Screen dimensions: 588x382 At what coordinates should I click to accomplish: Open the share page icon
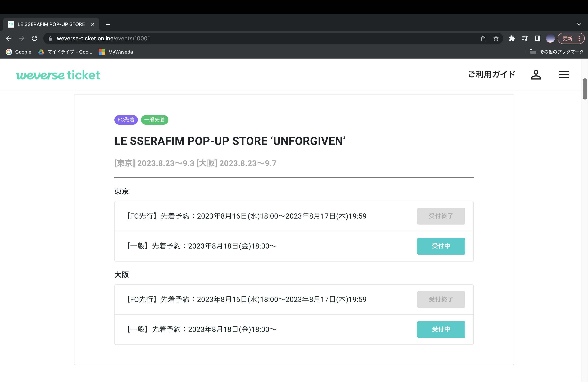(483, 38)
